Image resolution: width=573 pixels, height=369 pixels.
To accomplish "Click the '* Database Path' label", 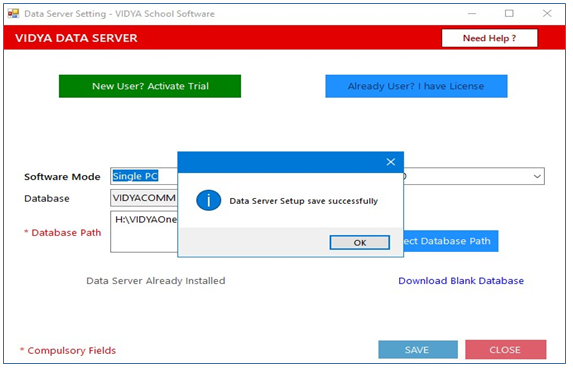I will pos(62,233).
